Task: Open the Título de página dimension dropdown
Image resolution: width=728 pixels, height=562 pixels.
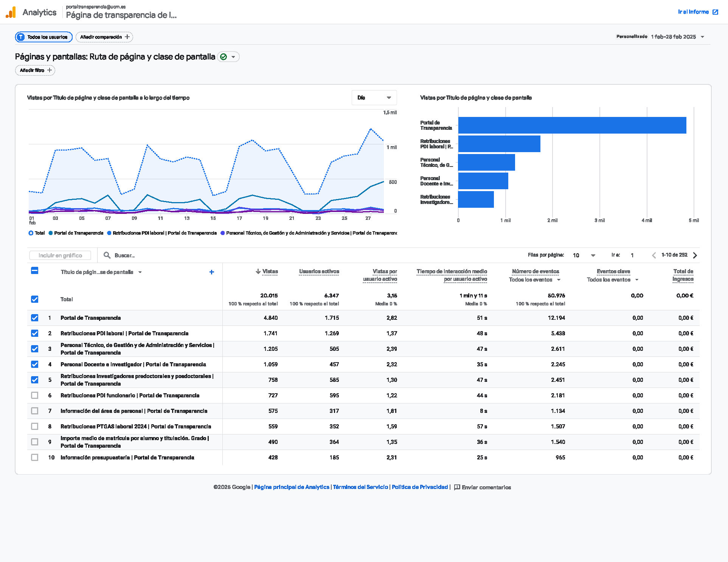Action: (101, 272)
